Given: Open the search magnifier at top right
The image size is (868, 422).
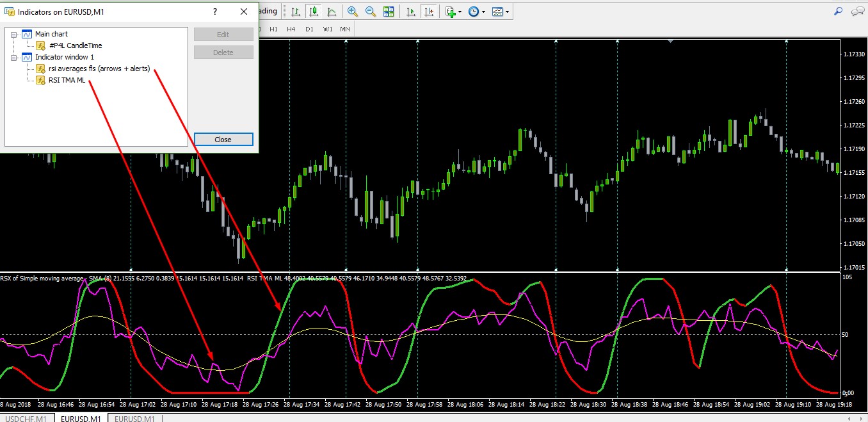Looking at the screenshot, I should pos(839,12).
